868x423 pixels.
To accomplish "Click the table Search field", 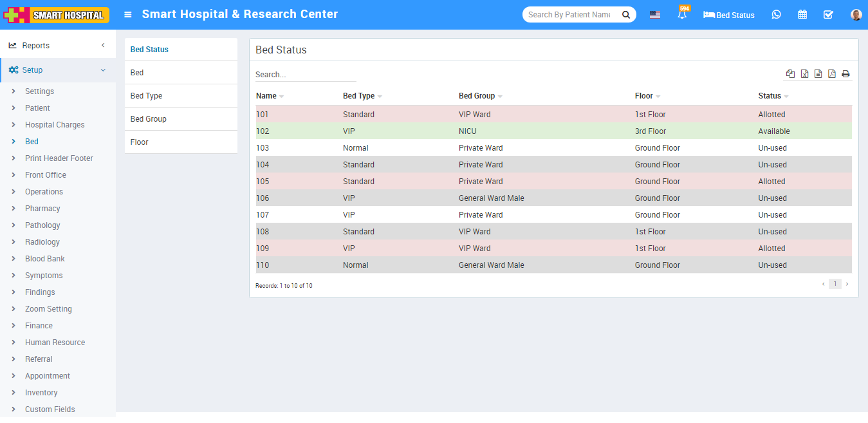I will point(306,75).
